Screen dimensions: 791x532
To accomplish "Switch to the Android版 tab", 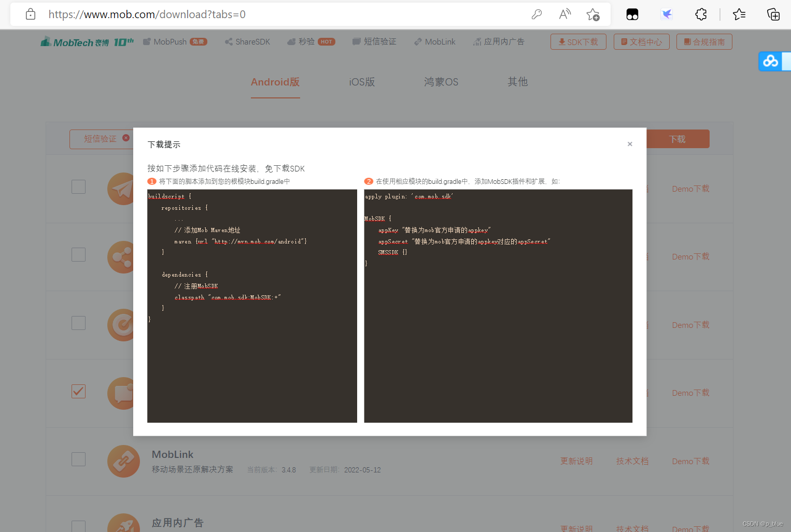I will (x=275, y=82).
